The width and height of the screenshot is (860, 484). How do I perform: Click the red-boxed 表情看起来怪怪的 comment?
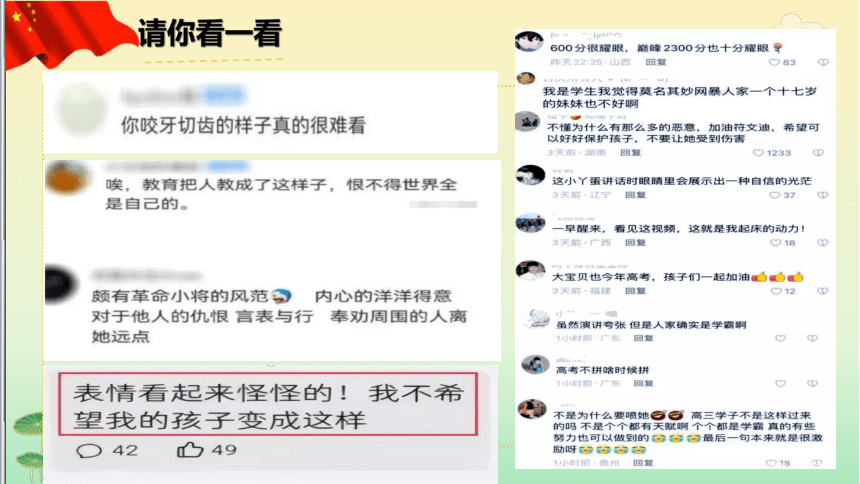pos(268,404)
